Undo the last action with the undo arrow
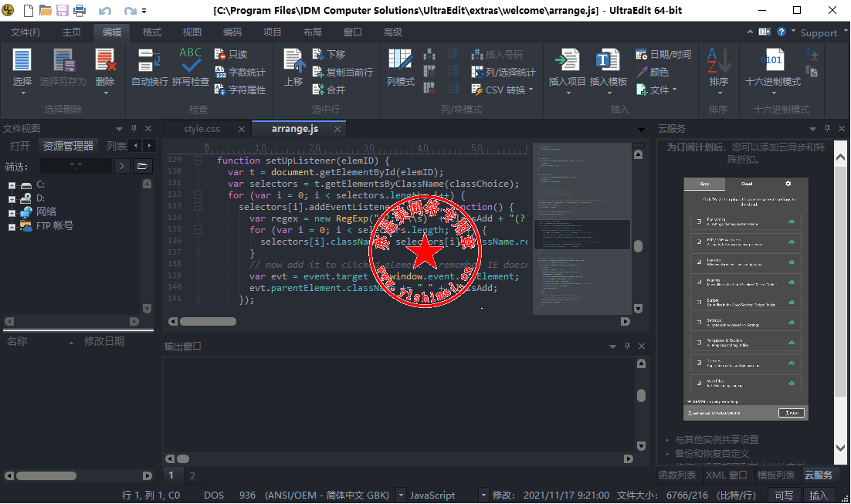This screenshot has height=504, width=851. [105, 10]
